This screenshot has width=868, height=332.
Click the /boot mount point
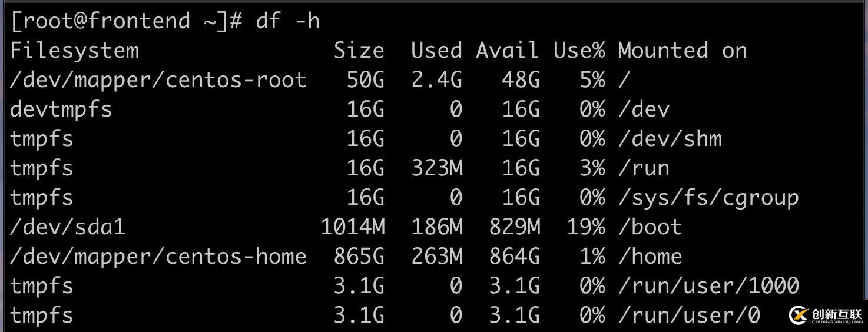tap(650, 227)
